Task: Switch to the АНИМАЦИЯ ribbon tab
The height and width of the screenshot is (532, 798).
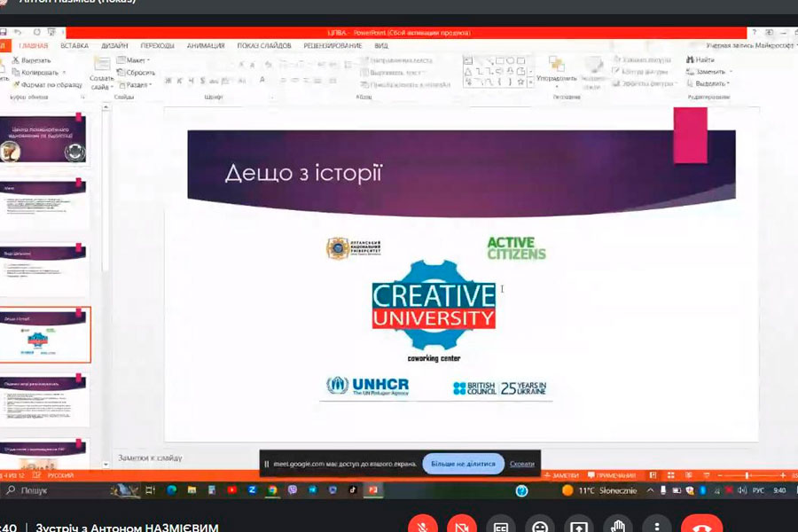Action: [x=206, y=45]
